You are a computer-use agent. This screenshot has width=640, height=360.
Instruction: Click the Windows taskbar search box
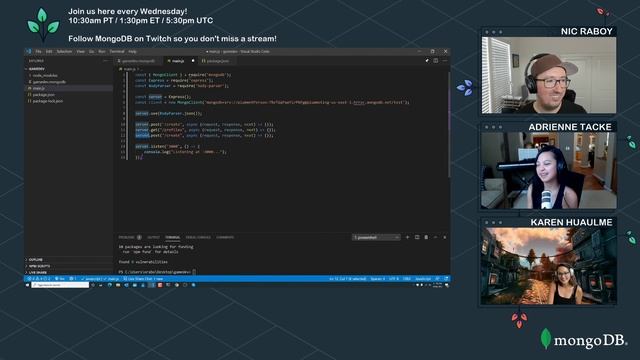(60, 285)
